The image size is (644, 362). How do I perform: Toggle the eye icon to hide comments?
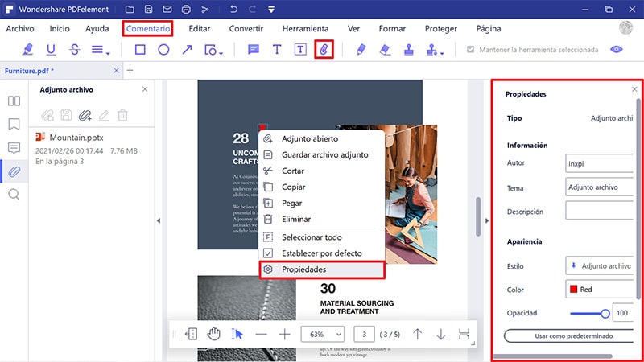pos(617,50)
